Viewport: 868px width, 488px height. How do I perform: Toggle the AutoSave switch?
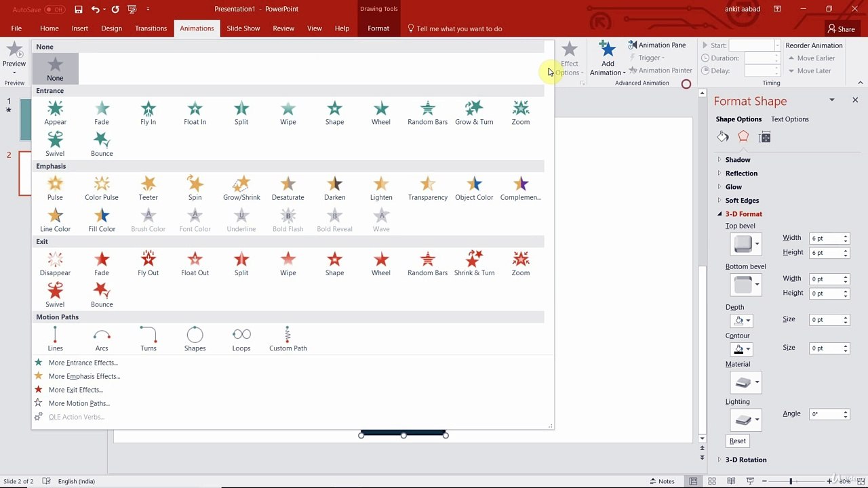pyautogui.click(x=54, y=9)
